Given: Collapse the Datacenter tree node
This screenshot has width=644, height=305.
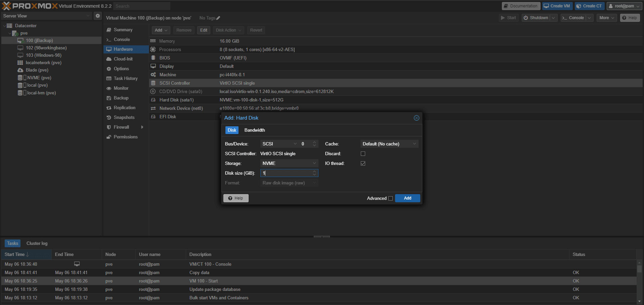Looking at the screenshot, I should click(4, 26).
